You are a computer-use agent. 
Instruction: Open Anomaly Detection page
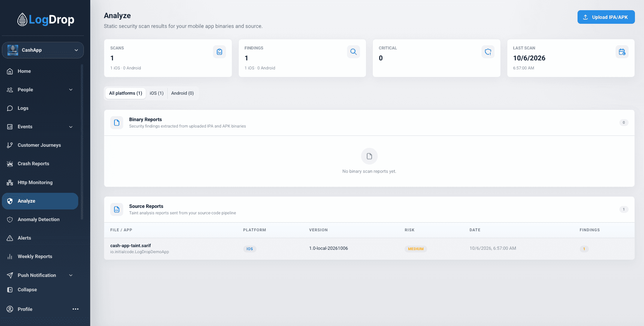point(40,220)
